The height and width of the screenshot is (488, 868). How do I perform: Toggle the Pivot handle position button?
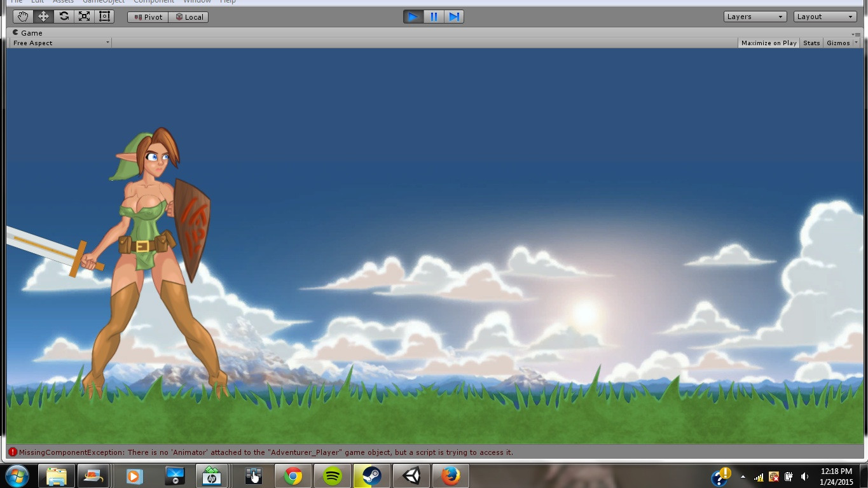point(148,17)
